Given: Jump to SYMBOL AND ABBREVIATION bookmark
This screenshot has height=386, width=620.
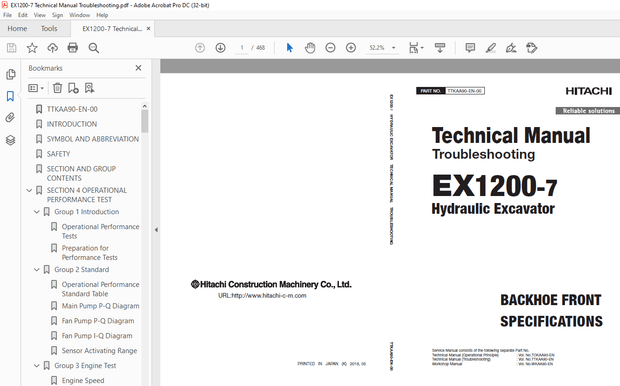Looking at the screenshot, I should [93, 139].
